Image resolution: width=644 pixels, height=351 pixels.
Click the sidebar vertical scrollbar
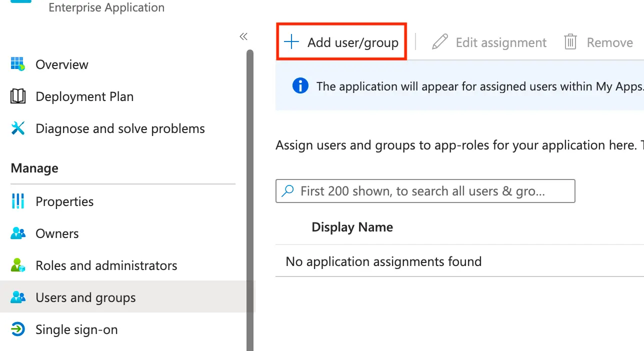tap(250, 200)
